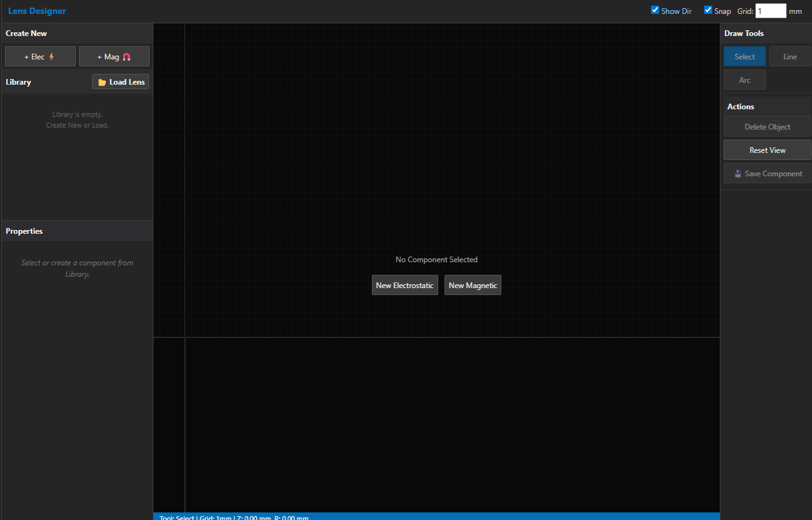Viewport: 812px width, 520px height.
Task: Click the Actions section header
Action: 741,107
